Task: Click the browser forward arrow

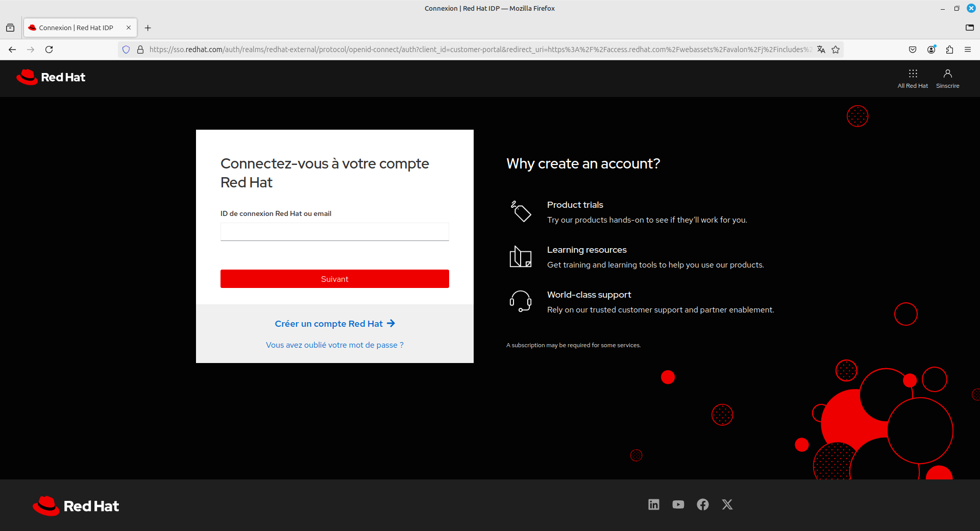Action: 31,50
